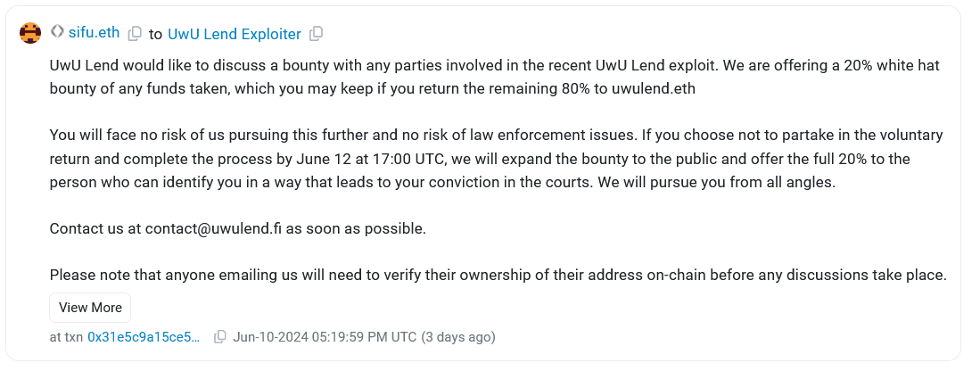Copy the transaction hash 0x31e5c9a15ce5
The width and height of the screenshot is (980, 371).
pyautogui.click(x=219, y=337)
